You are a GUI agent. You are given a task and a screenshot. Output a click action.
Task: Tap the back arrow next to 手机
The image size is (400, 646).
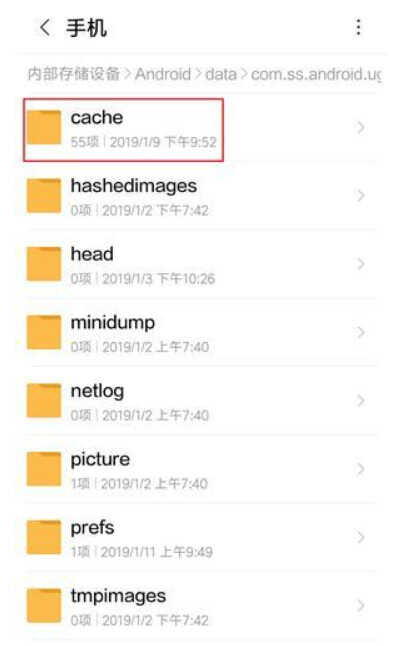point(44,28)
